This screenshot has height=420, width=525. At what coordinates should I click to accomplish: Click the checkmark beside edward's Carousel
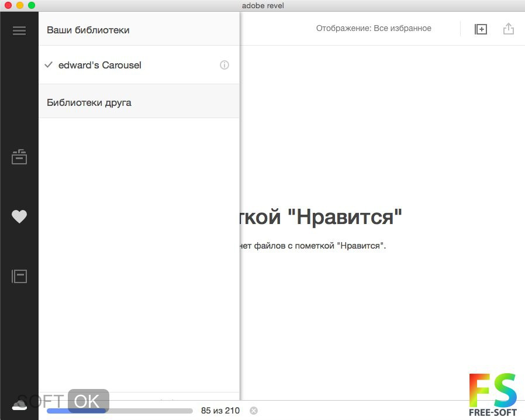(x=49, y=65)
